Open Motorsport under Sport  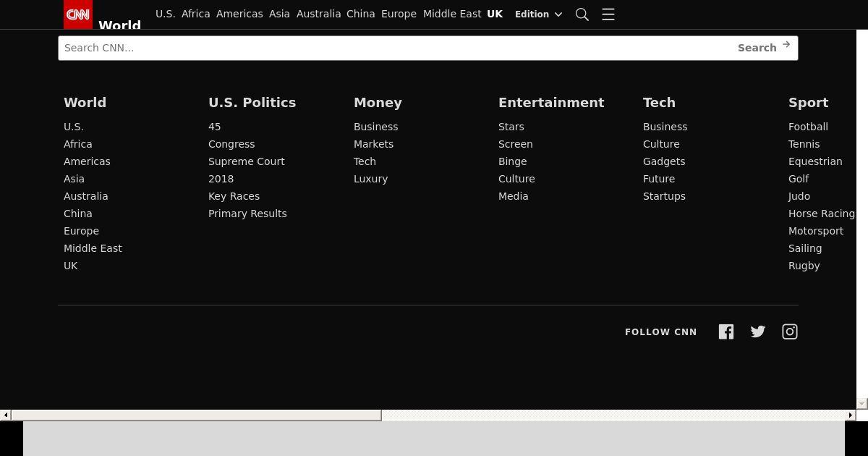[816, 231]
